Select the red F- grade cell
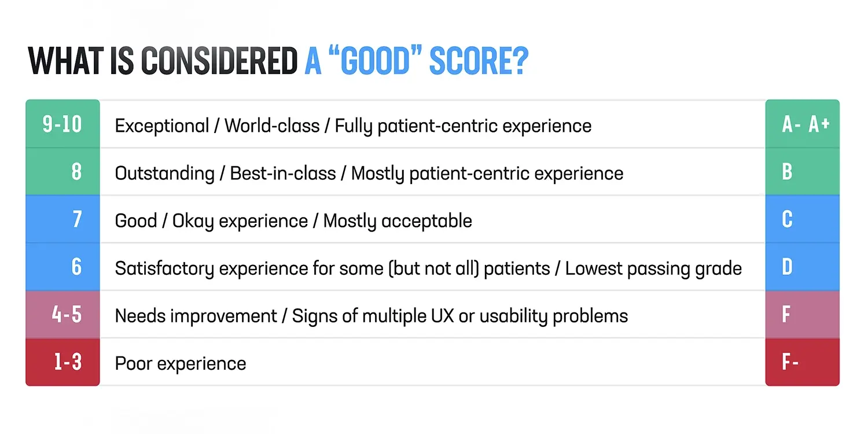Screen dimensions: 868x434 (803, 363)
